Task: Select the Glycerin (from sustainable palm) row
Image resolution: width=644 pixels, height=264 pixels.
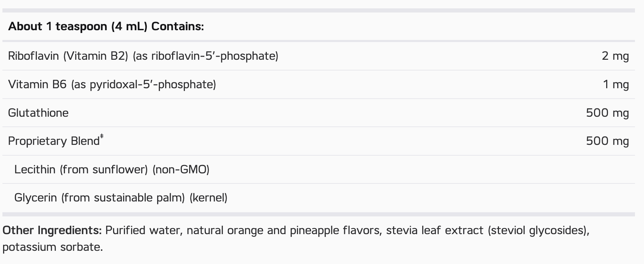Action: tap(319, 198)
